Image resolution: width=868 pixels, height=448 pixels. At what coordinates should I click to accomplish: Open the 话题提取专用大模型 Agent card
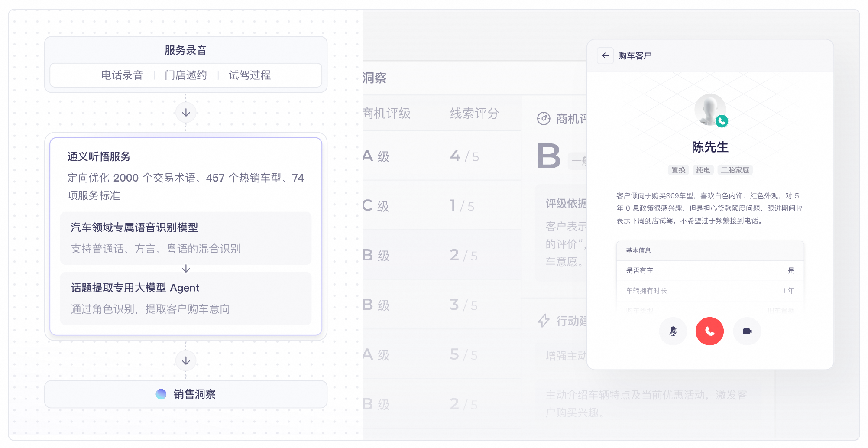click(x=186, y=298)
